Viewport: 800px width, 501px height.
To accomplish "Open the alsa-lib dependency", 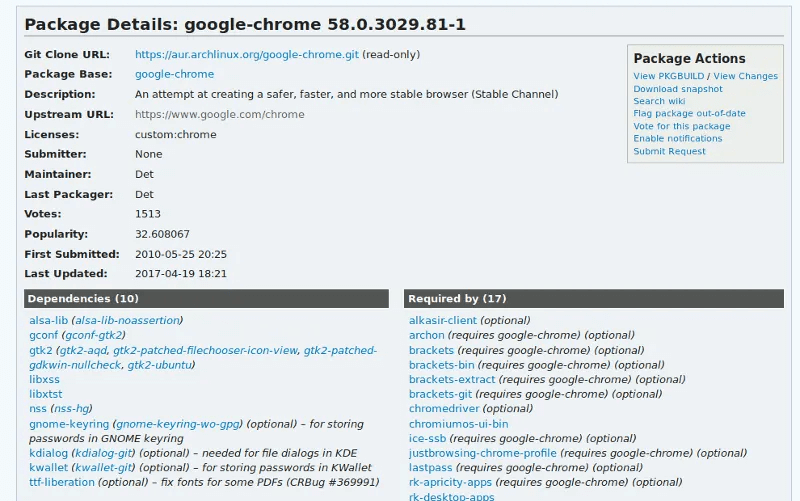I will click(x=48, y=320).
